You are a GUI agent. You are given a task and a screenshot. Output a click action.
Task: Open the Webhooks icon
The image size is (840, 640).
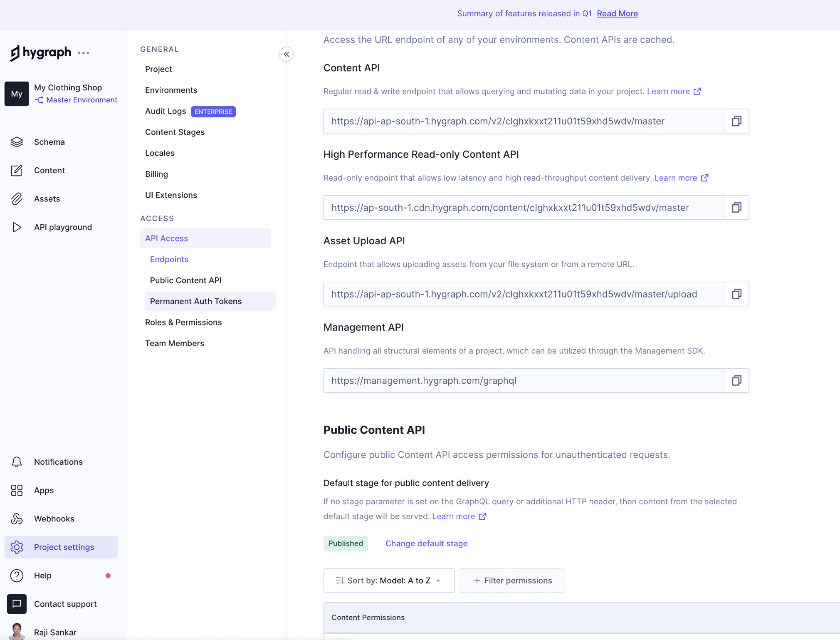[17, 518]
